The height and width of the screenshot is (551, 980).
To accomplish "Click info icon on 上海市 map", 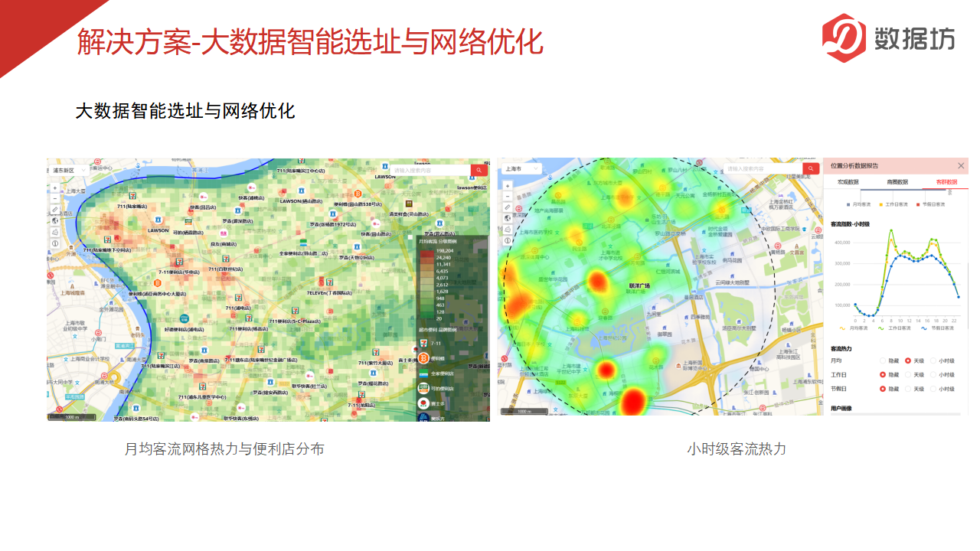I will [508, 240].
